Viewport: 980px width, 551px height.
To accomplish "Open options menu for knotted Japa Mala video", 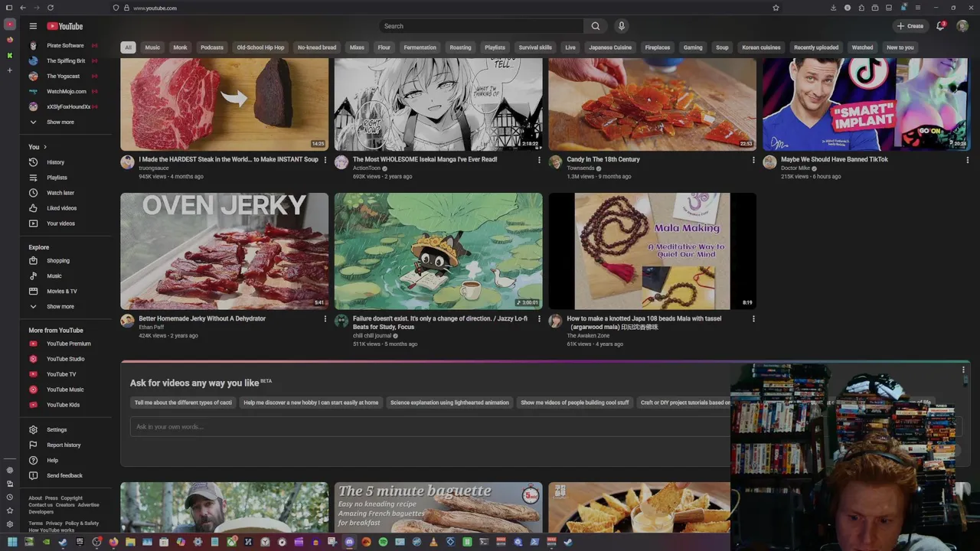I will (x=753, y=319).
